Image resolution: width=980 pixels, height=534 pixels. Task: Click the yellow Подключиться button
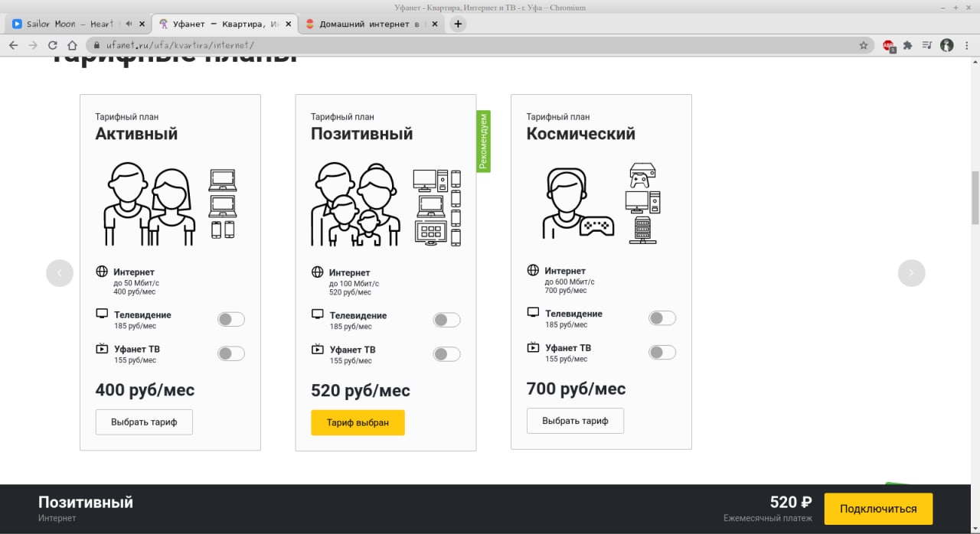tap(878, 509)
